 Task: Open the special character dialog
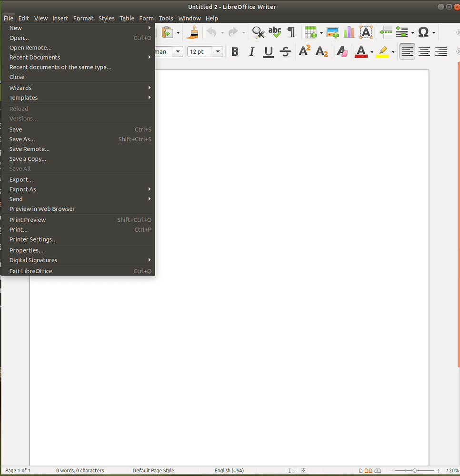[423, 32]
